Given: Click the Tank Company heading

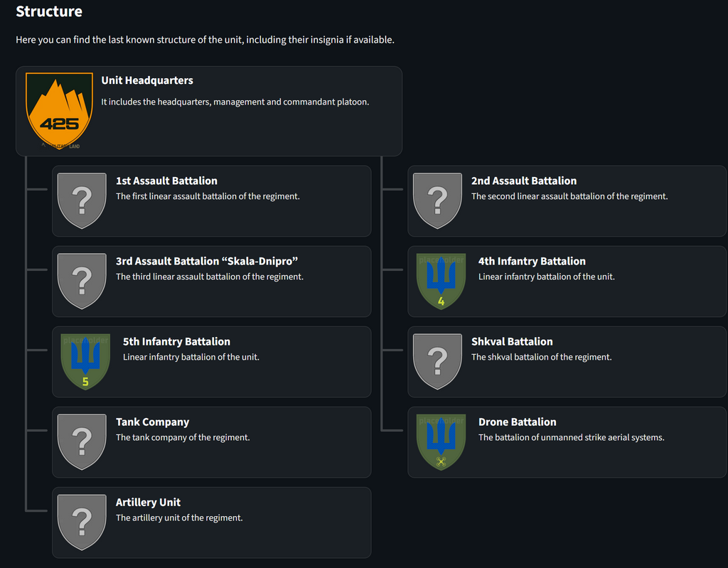Looking at the screenshot, I should 152,422.
